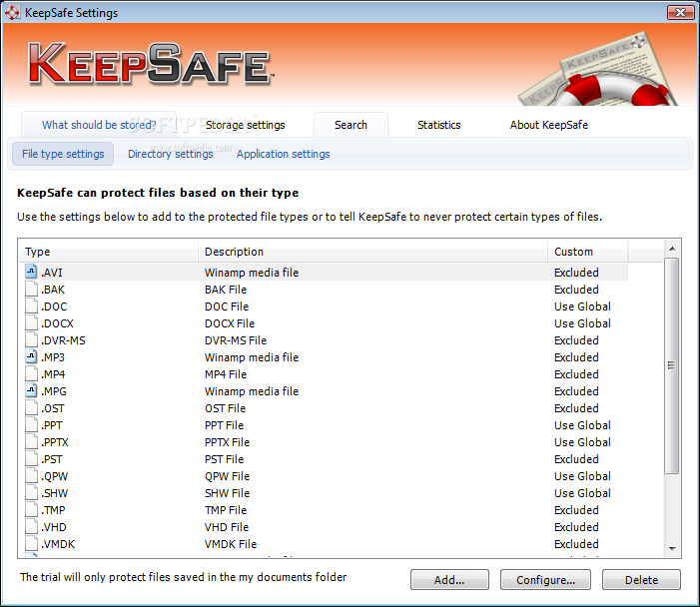Select the 'TMP File' description
The image size is (700, 607).
(226, 510)
